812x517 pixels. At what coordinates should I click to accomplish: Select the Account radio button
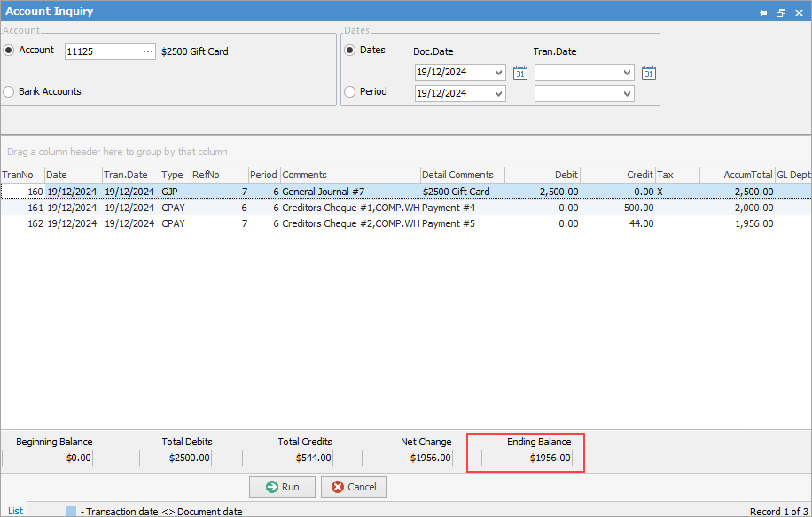(9, 51)
